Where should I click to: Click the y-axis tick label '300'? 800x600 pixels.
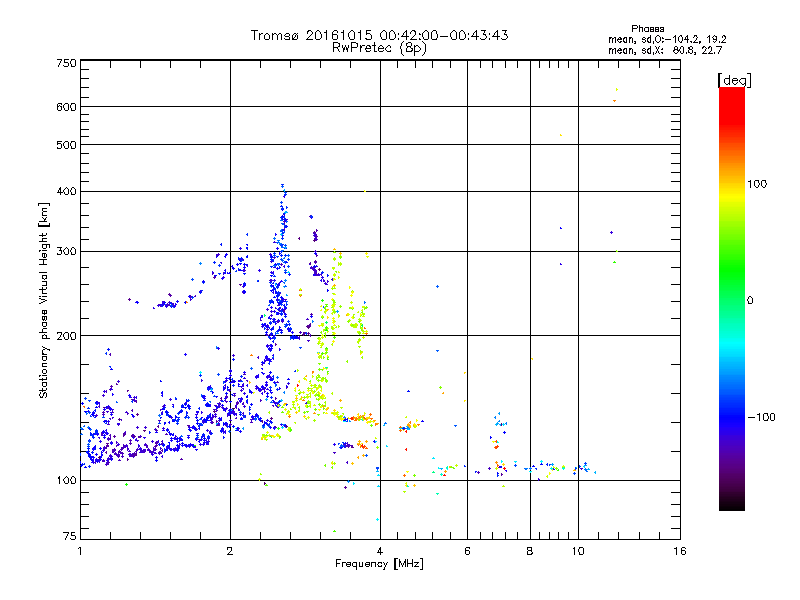coord(66,251)
